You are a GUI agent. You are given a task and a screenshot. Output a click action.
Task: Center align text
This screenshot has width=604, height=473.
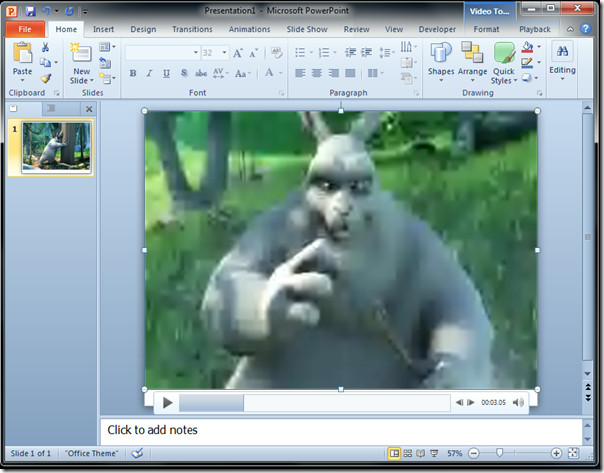(317, 73)
